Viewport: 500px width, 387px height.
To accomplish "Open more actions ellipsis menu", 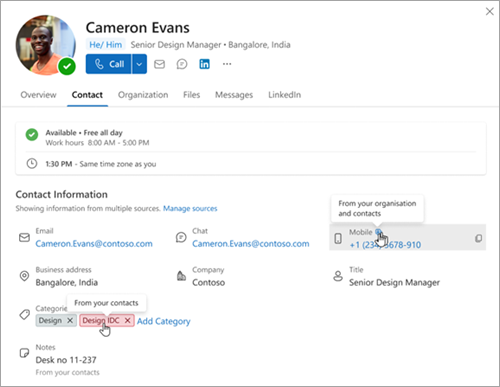I will click(227, 64).
